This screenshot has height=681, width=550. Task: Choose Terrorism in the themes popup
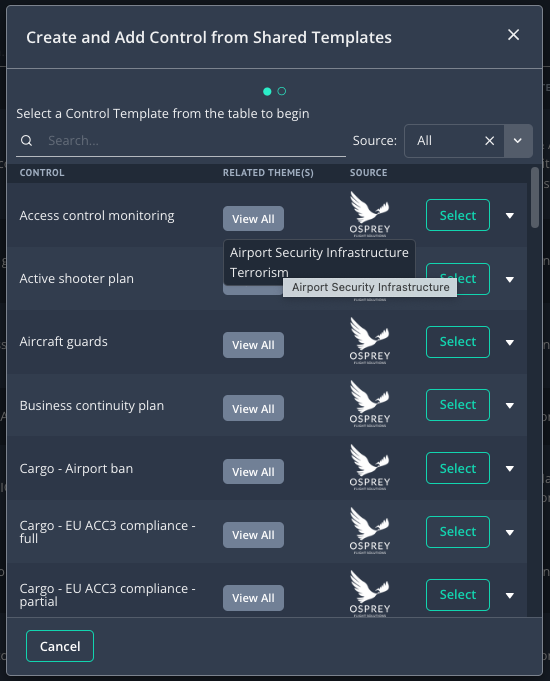click(259, 272)
